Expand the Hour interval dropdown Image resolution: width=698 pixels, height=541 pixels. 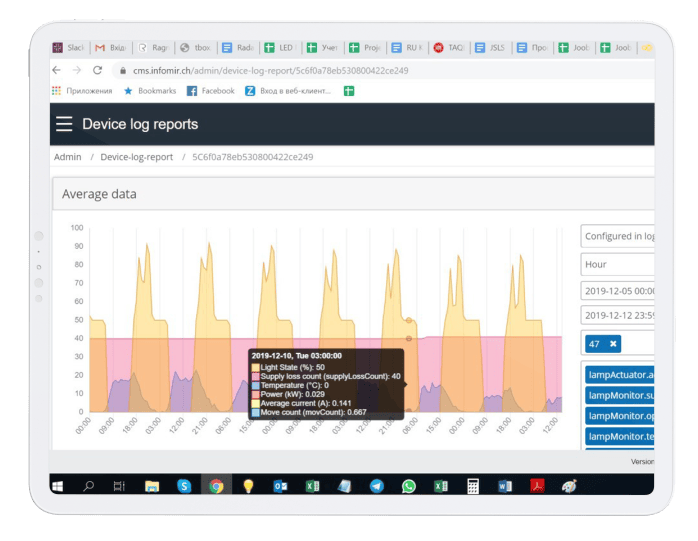618,265
